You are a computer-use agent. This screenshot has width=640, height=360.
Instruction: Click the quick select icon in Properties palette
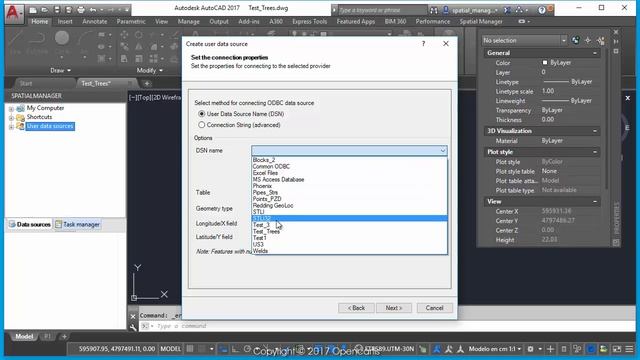point(601,40)
